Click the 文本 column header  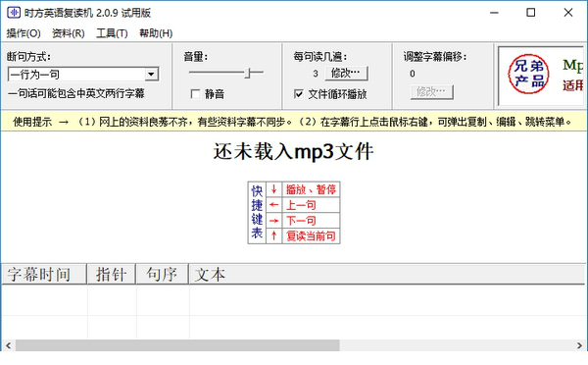[x=387, y=274]
